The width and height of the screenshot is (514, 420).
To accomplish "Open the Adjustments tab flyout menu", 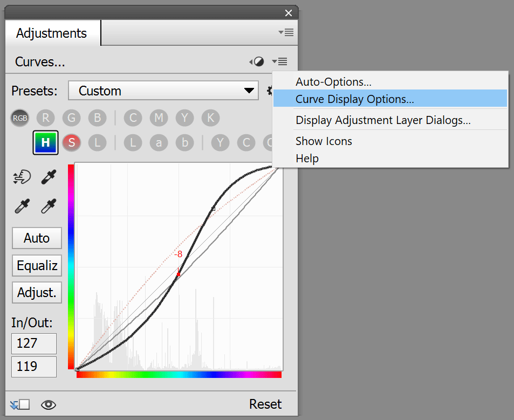I will [x=286, y=32].
